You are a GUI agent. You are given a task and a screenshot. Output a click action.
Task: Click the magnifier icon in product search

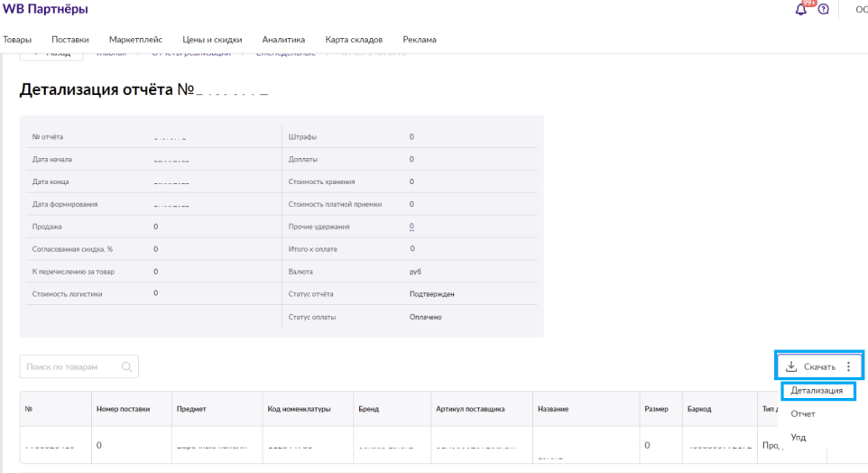127,366
